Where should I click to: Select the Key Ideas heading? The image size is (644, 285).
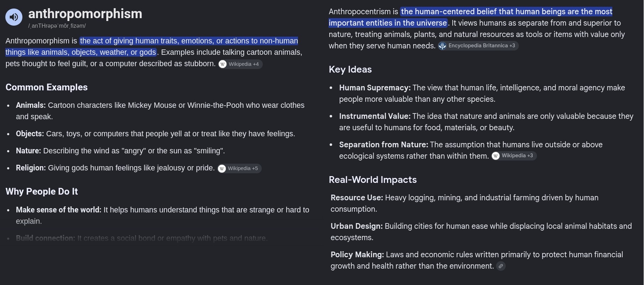[350, 69]
